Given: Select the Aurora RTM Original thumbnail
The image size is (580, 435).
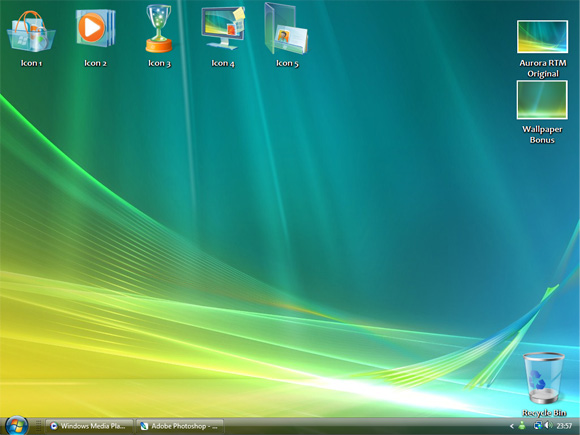Looking at the screenshot, I should [x=542, y=37].
